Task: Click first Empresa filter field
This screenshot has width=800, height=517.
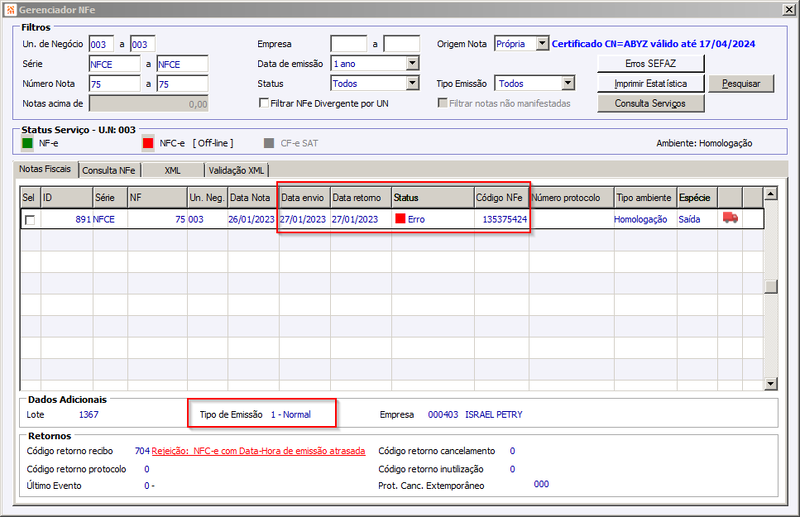Action: tap(348, 44)
